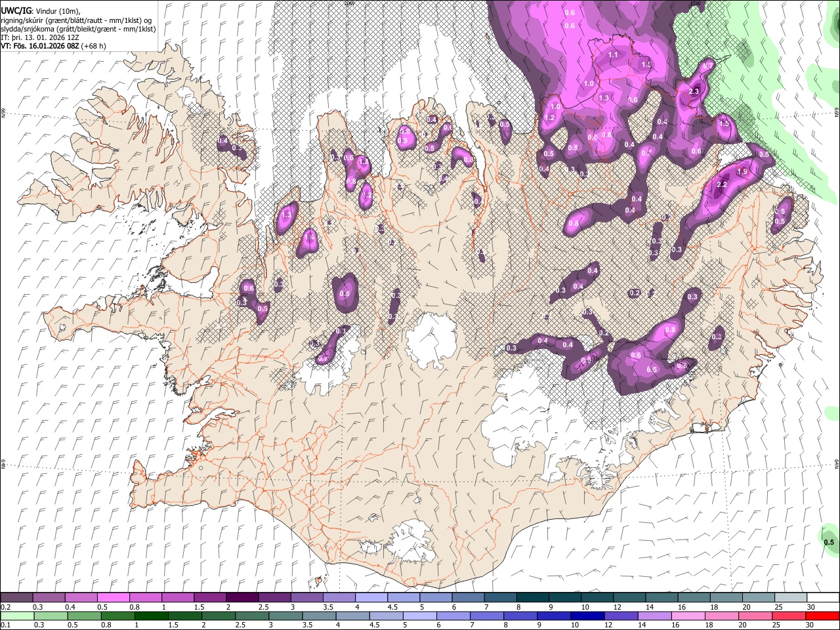Pick the lower scale swatch between 0.5 and 0.8

(83, 616)
